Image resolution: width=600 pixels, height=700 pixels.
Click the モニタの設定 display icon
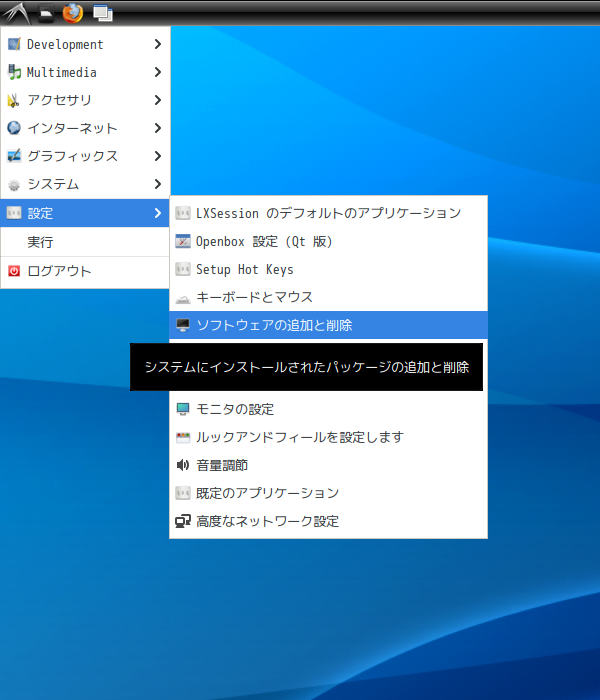click(x=183, y=409)
